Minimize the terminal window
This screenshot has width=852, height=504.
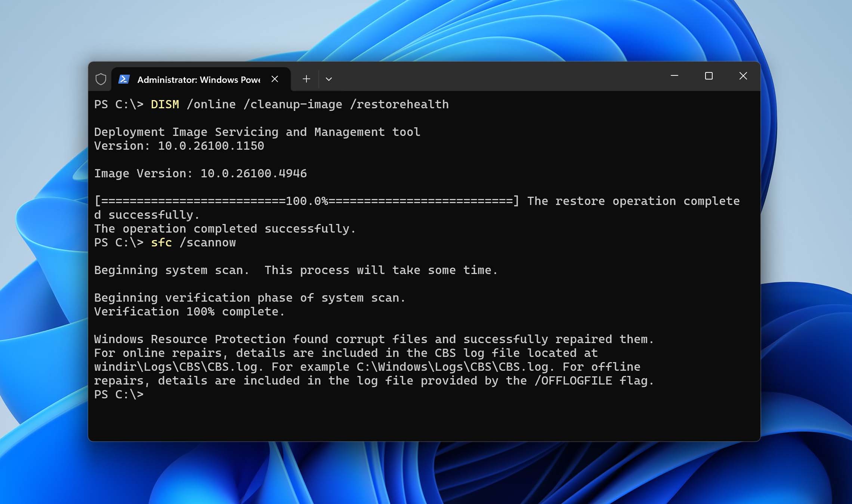coord(674,76)
